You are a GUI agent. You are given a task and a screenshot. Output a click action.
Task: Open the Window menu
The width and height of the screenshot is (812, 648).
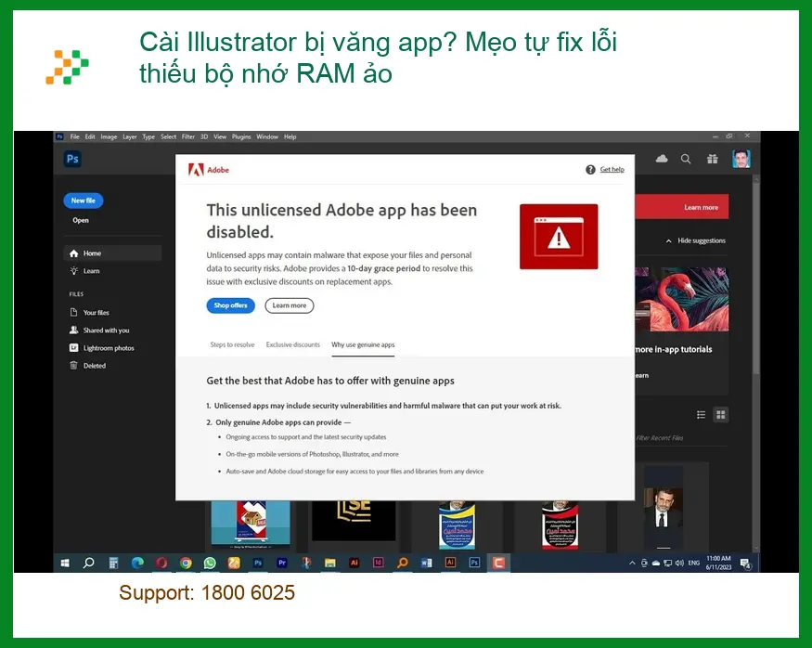[x=267, y=136]
